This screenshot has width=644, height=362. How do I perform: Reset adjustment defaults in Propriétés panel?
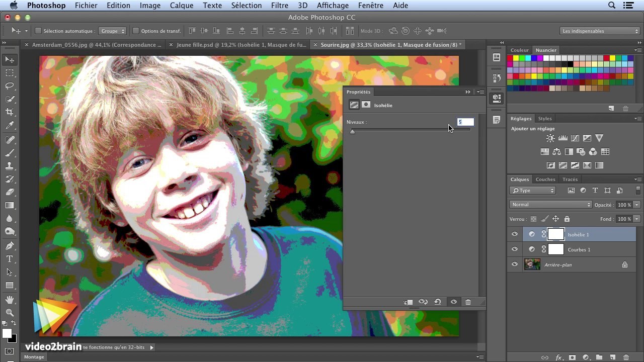(438, 302)
